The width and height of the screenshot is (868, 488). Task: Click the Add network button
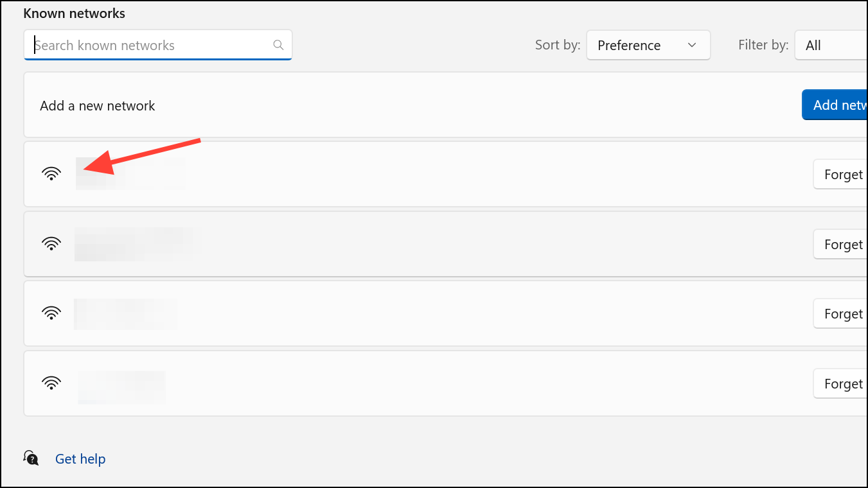click(835, 105)
